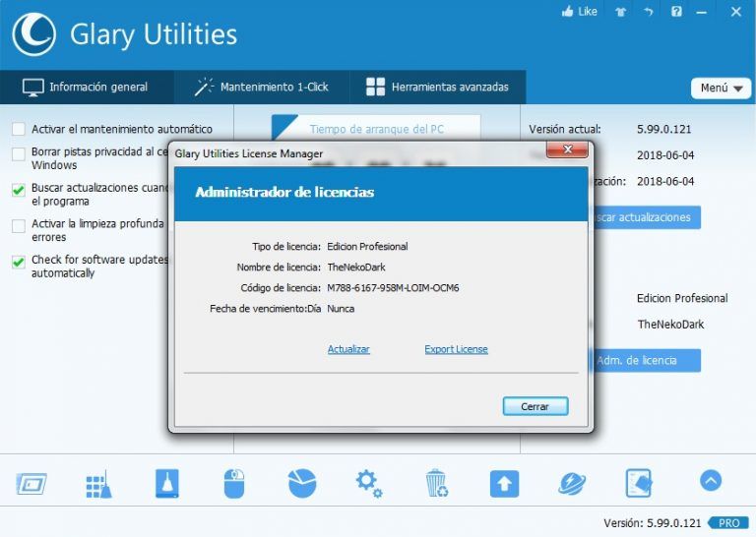Click the Tiempo de arranque del PC tab

[x=376, y=129]
